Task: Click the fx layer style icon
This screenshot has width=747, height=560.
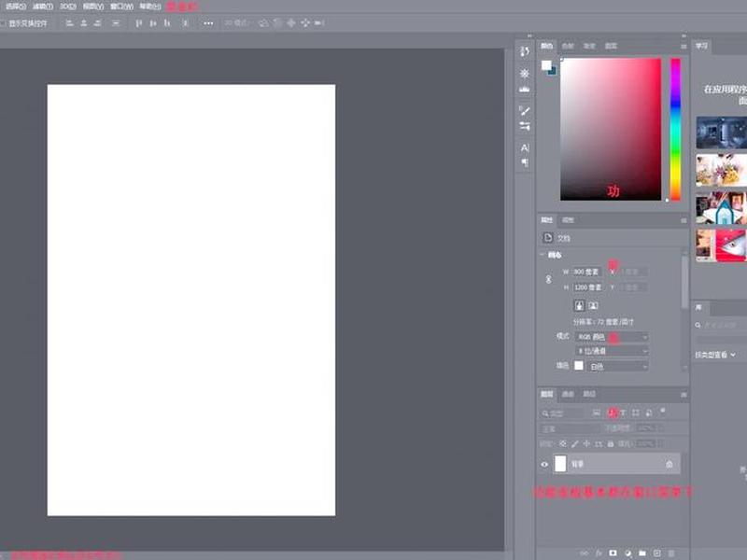Action: coord(599,553)
